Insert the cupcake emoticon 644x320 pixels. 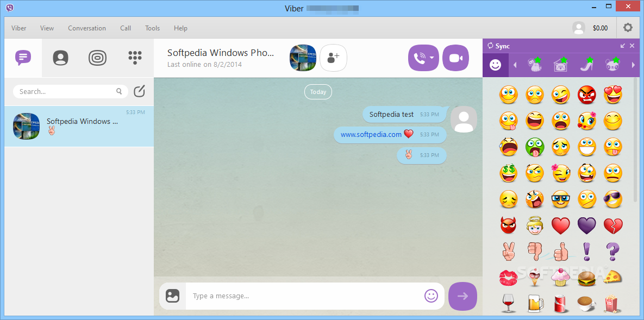coord(561,278)
